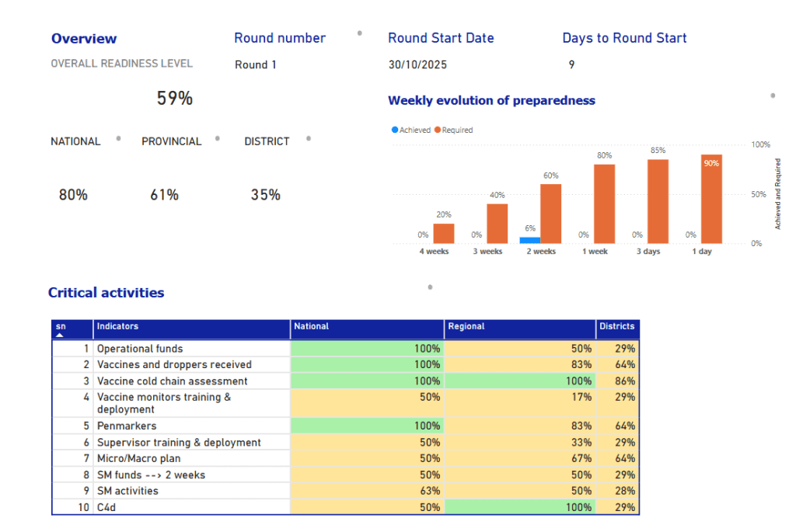This screenshot has width=796, height=532.
Task: Click the blue Achieved legend marker
Action: [x=394, y=130]
